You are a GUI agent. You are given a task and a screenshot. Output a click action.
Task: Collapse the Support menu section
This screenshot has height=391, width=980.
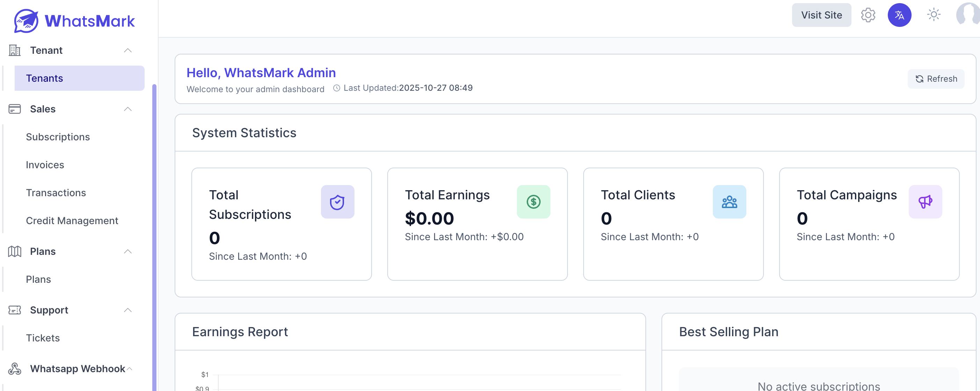point(128,310)
